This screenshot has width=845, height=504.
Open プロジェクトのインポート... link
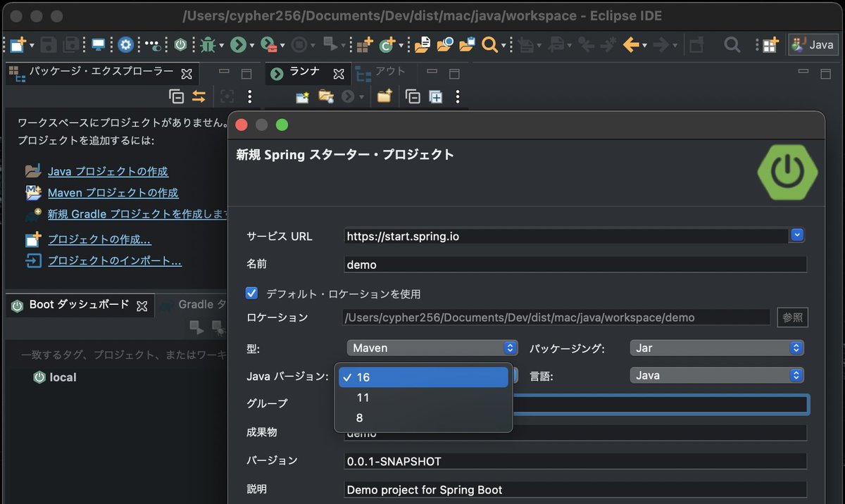(x=115, y=260)
